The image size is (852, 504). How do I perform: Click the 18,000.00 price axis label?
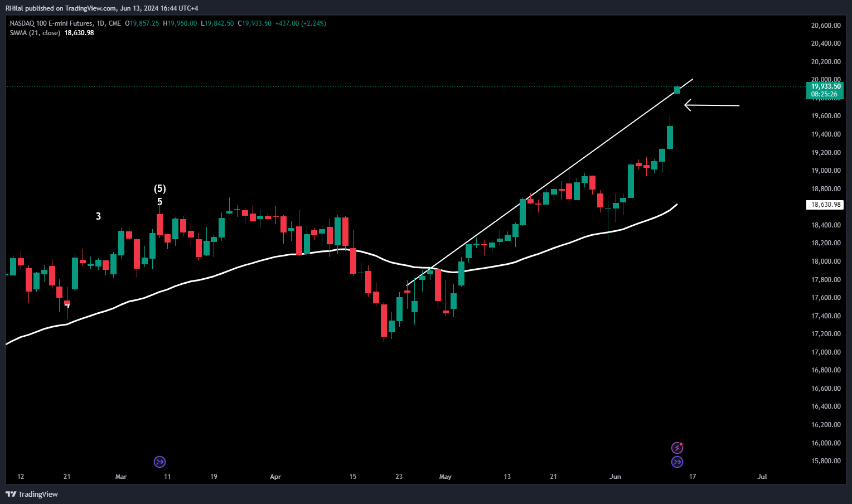[x=826, y=261]
